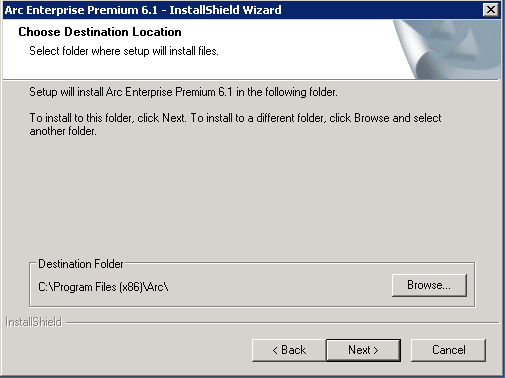The width and height of the screenshot is (505, 378).
Task: Click the InstallShield Wizard text in the title
Action: pos(225,10)
